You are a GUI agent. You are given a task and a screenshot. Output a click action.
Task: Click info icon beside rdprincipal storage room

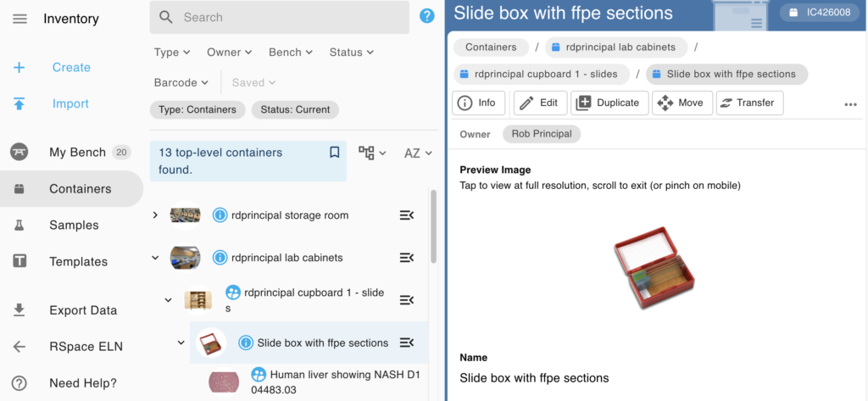220,215
